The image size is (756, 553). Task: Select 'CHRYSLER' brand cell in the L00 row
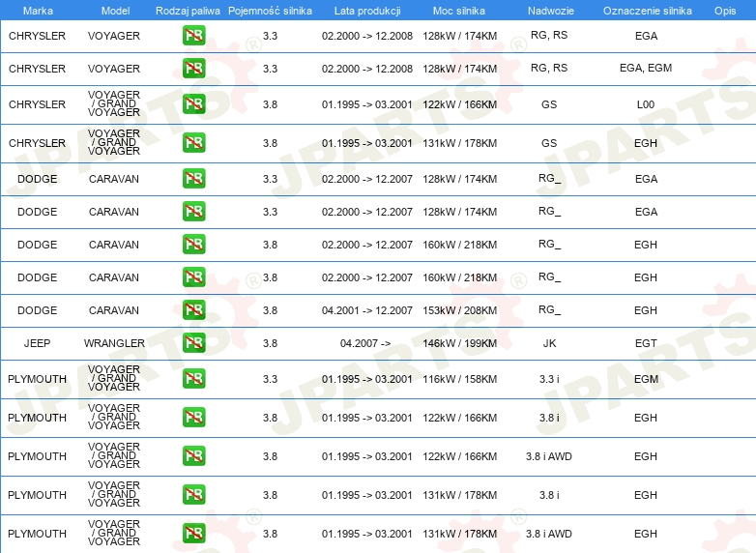(x=37, y=104)
